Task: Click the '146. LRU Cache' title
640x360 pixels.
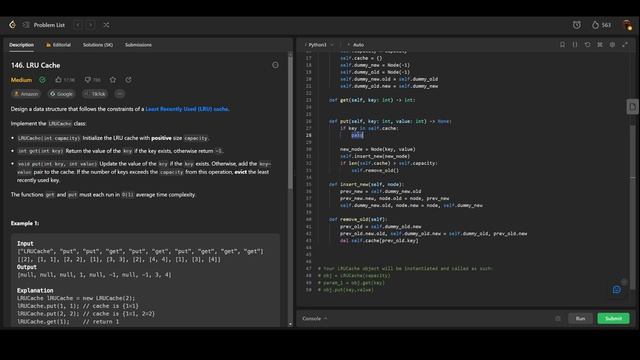Action: click(36, 65)
